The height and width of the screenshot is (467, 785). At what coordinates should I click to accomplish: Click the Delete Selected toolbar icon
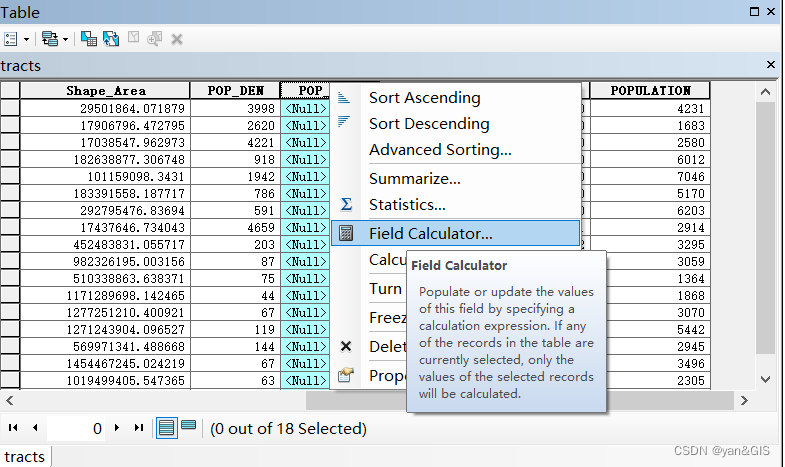point(177,39)
